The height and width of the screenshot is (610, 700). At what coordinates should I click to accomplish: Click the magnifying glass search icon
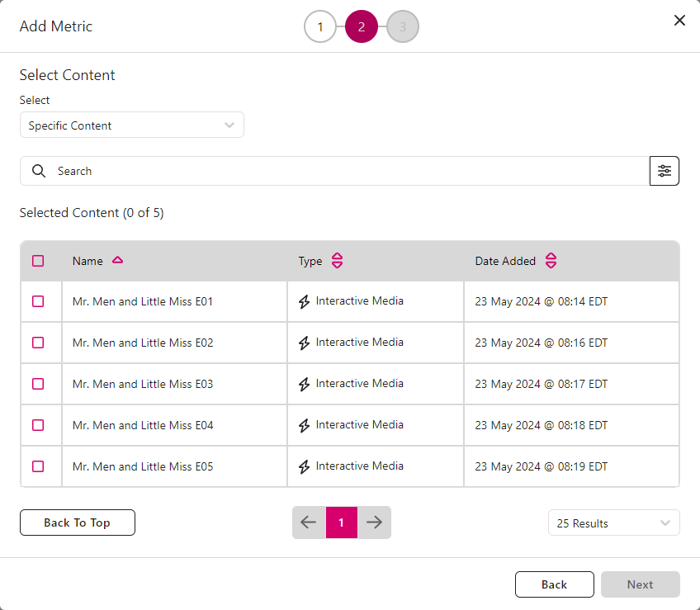[39, 171]
